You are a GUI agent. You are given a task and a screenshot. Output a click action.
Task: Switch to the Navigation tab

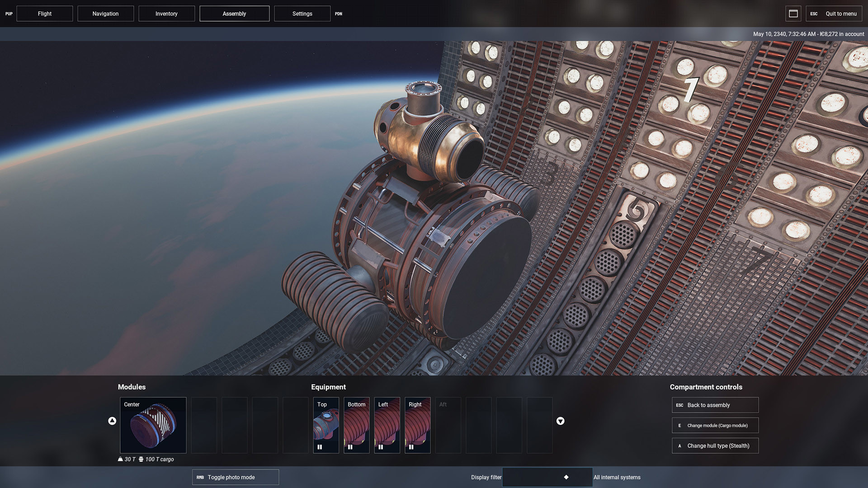pyautogui.click(x=105, y=14)
